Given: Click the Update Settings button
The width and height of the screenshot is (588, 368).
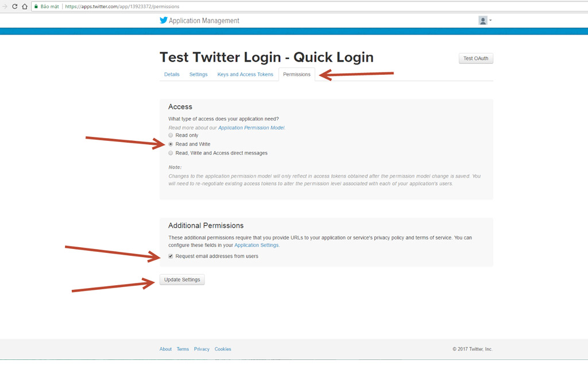Looking at the screenshot, I should click(182, 280).
